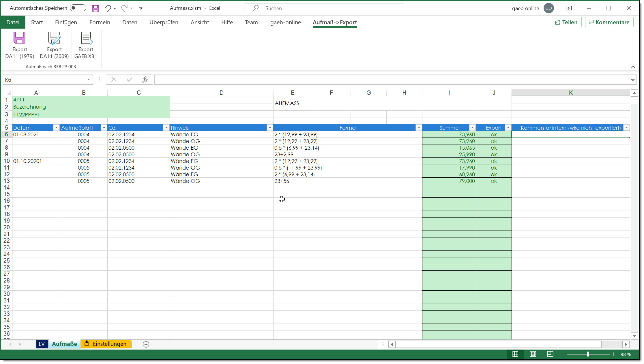Viewport: 644px width, 364px height.
Task: Undo the last action
Action: [107, 8]
